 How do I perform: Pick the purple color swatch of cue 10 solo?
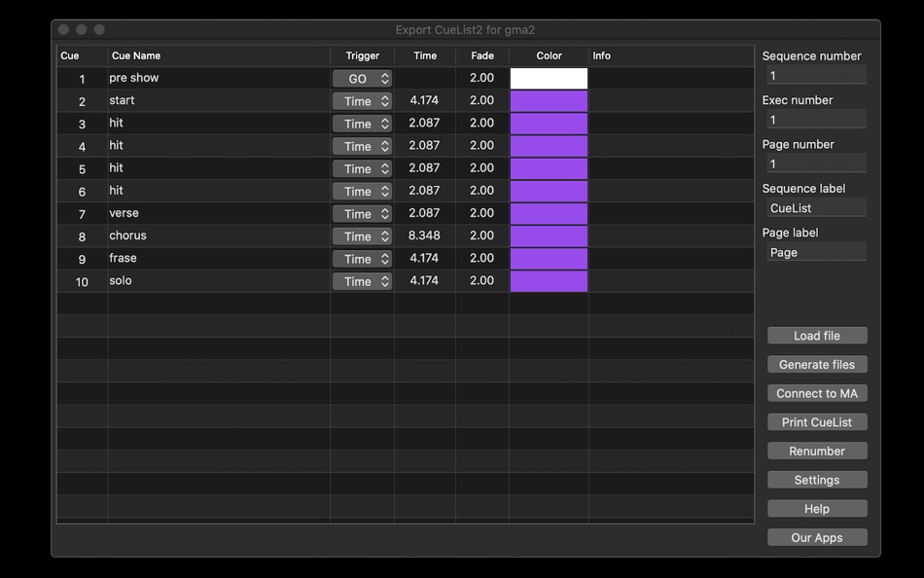tap(549, 281)
